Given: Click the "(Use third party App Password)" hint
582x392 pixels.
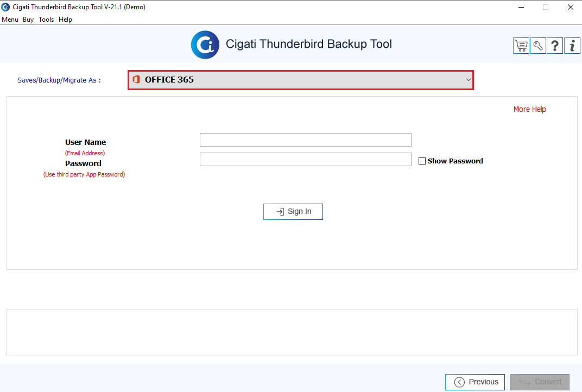Looking at the screenshot, I should click(x=84, y=174).
